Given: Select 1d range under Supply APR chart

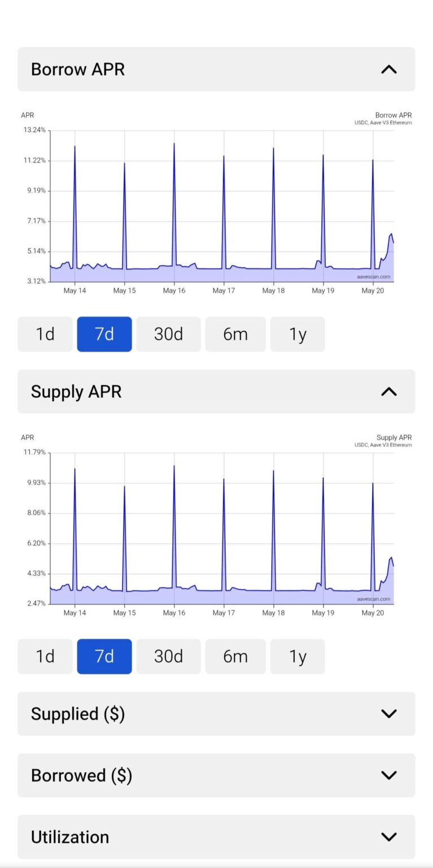Looking at the screenshot, I should point(45,656).
